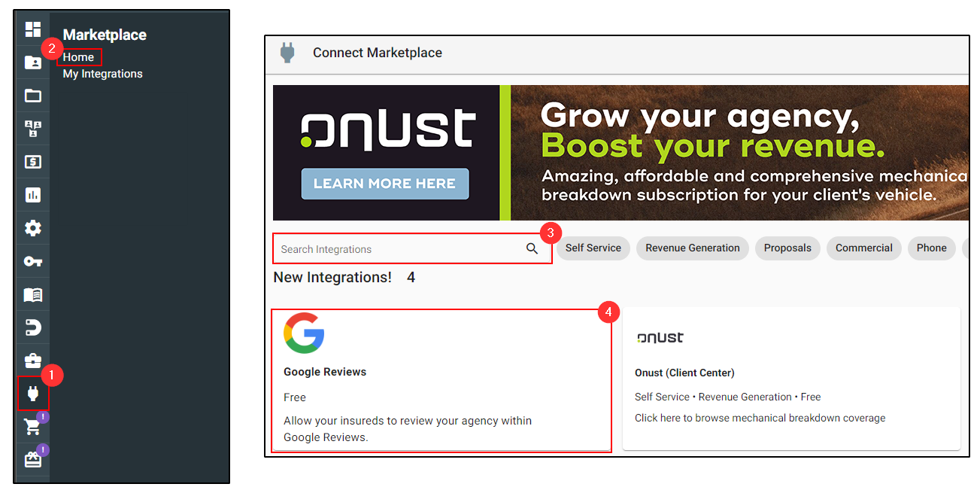Click 'Click here to browse mechanical breakdown coverage'
Image resolution: width=980 pixels, height=490 pixels.
[760, 418]
